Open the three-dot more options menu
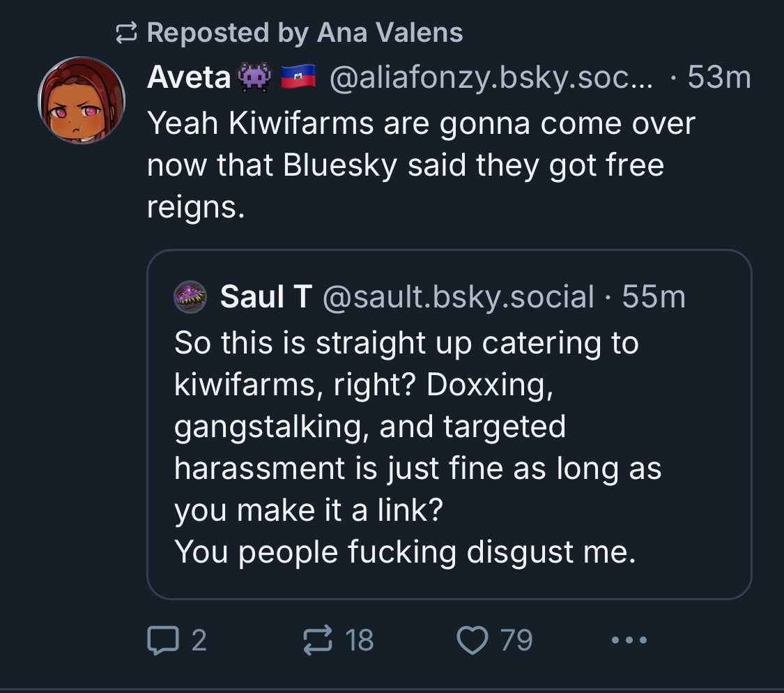This screenshot has height=693, width=784. point(629,640)
